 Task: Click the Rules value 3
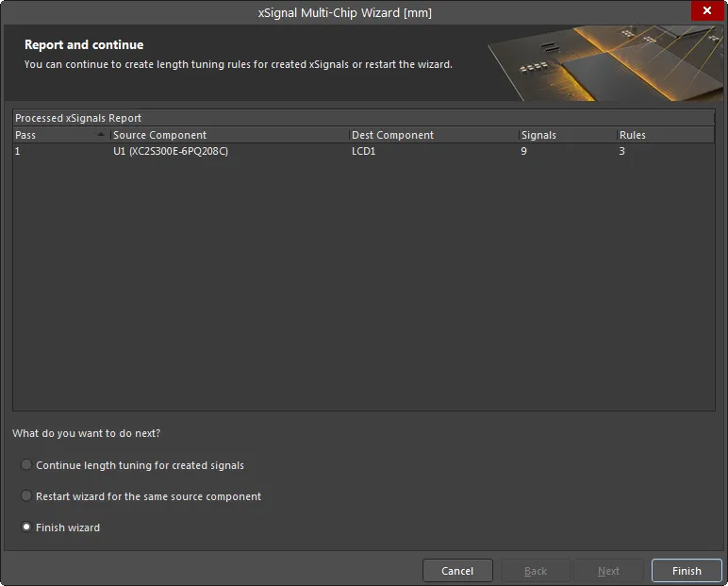(621, 151)
